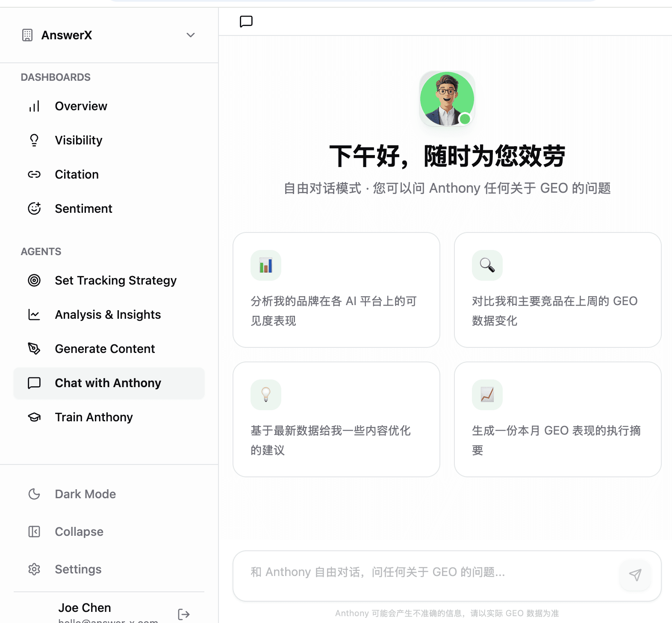
Task: Open the Overview dashboard
Action: [109, 106]
